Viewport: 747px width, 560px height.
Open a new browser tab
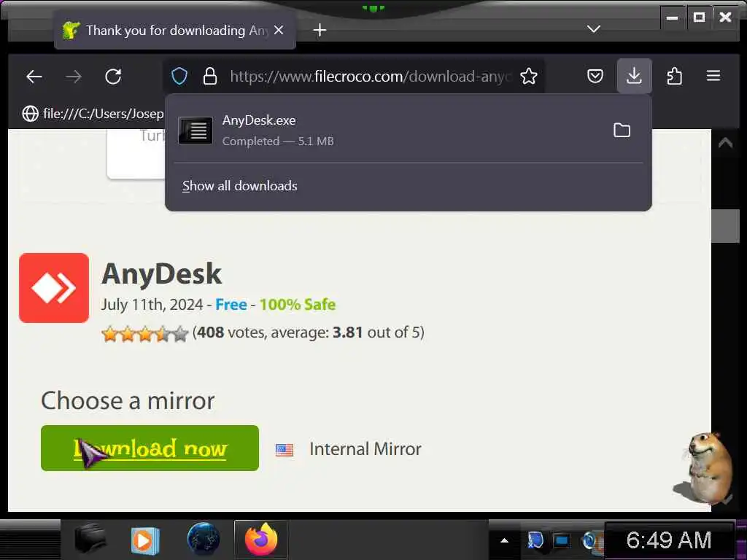320,30
